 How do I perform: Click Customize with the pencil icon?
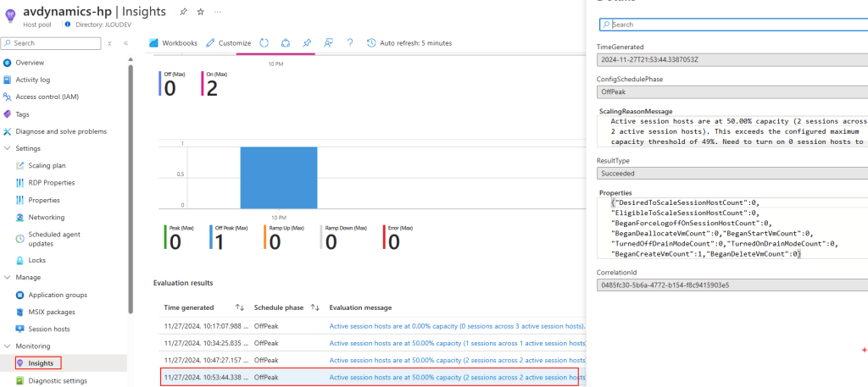(229, 43)
